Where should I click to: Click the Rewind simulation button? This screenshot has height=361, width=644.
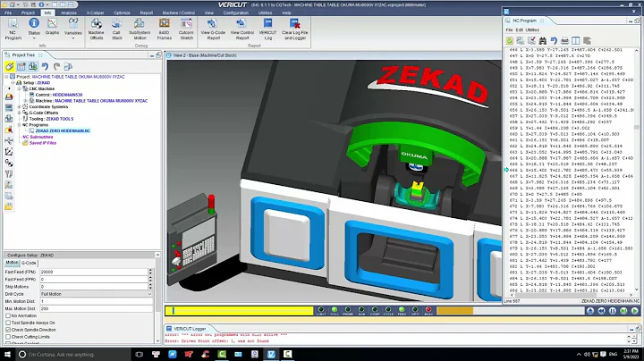(601, 311)
